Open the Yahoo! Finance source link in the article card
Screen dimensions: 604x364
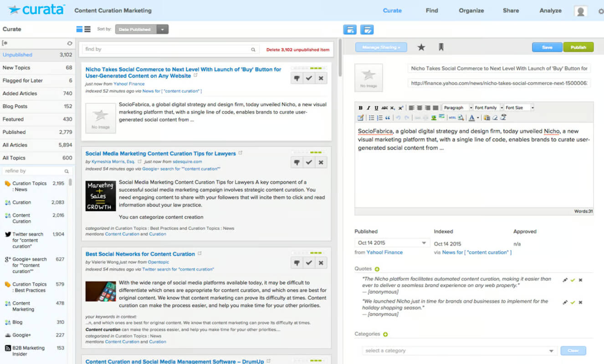[x=129, y=84]
